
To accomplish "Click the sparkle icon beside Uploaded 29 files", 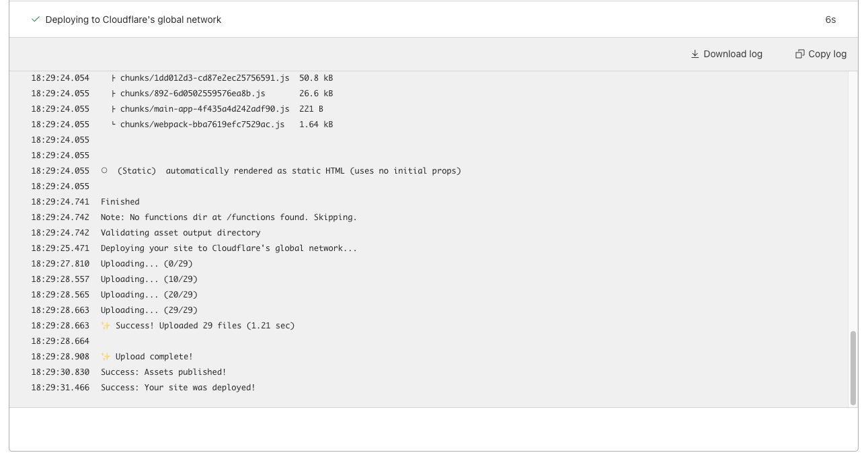I will pyautogui.click(x=106, y=326).
